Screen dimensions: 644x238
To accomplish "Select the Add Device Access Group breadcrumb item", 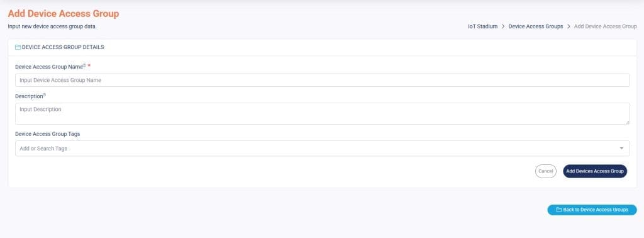I will [605, 26].
